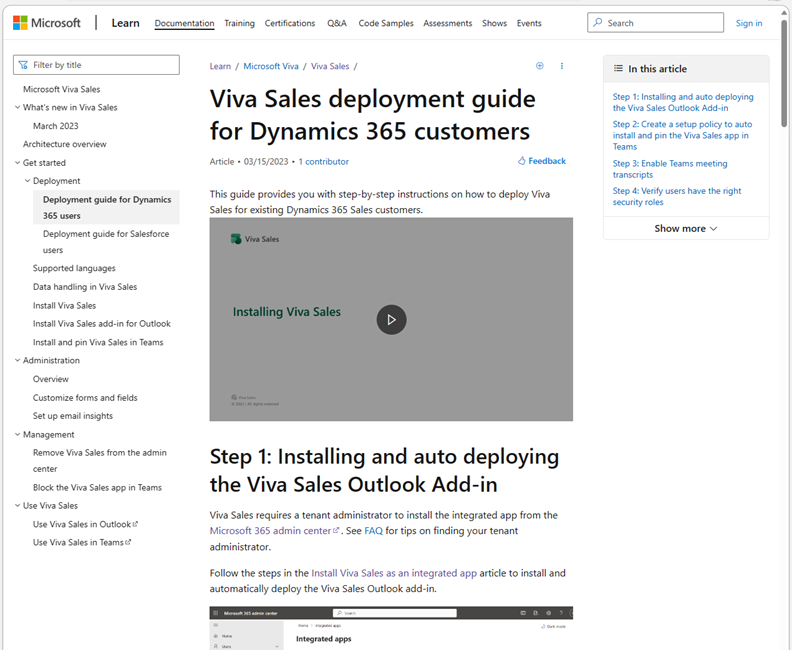Viewport: 792px width, 650px height.
Task: Click the Feedback button
Action: click(542, 161)
